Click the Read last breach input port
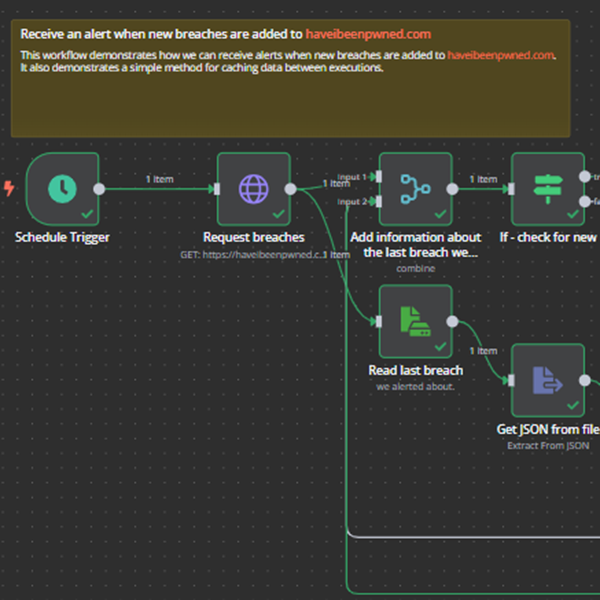The height and width of the screenshot is (600, 600). [379, 321]
